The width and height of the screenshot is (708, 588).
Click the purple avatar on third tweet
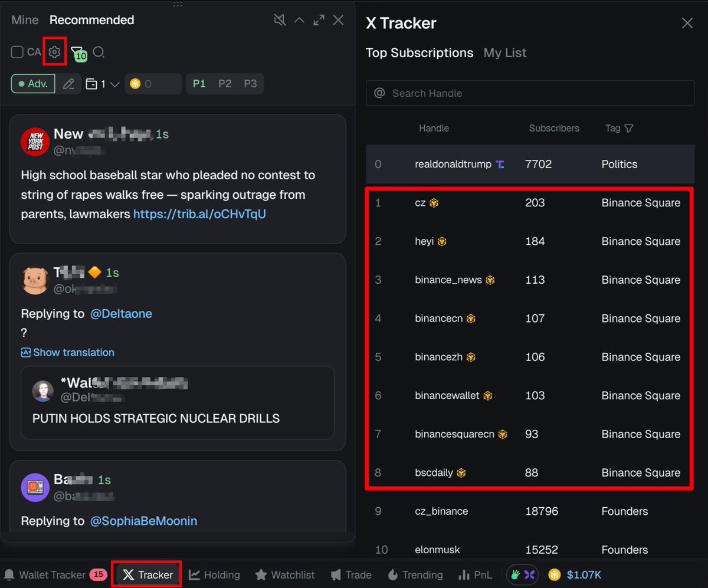click(x=35, y=487)
